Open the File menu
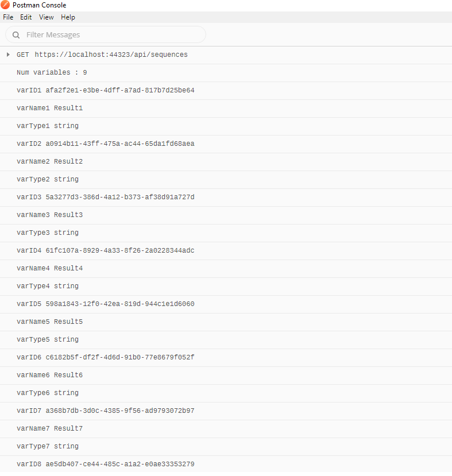The height and width of the screenshot is (476, 452). [8, 17]
